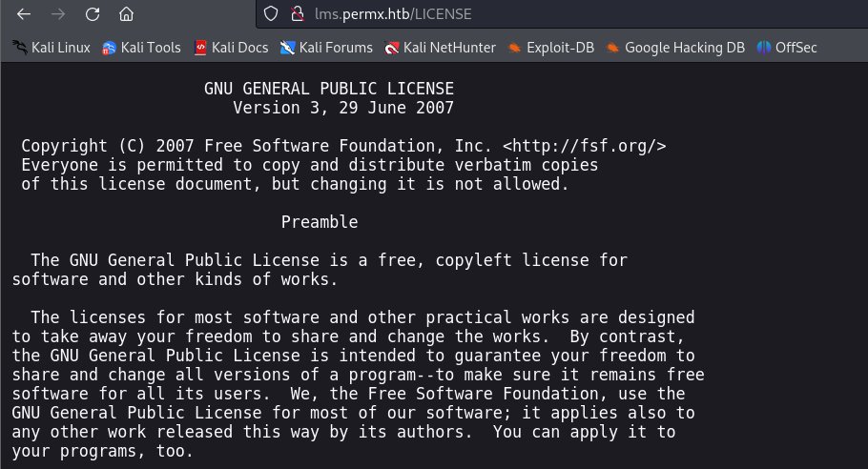Click the Kali NetHunter bookmark icon
The image size is (868, 469).
[392, 48]
